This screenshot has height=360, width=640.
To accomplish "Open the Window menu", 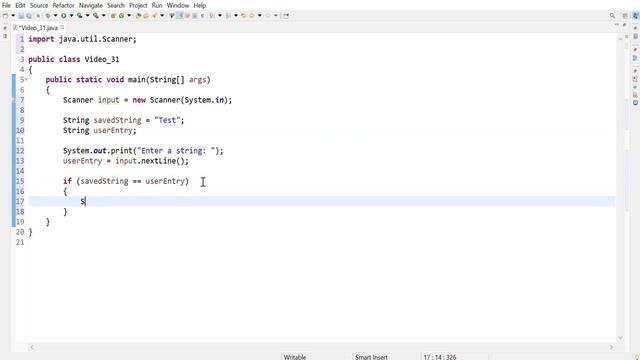I will (x=178, y=5).
